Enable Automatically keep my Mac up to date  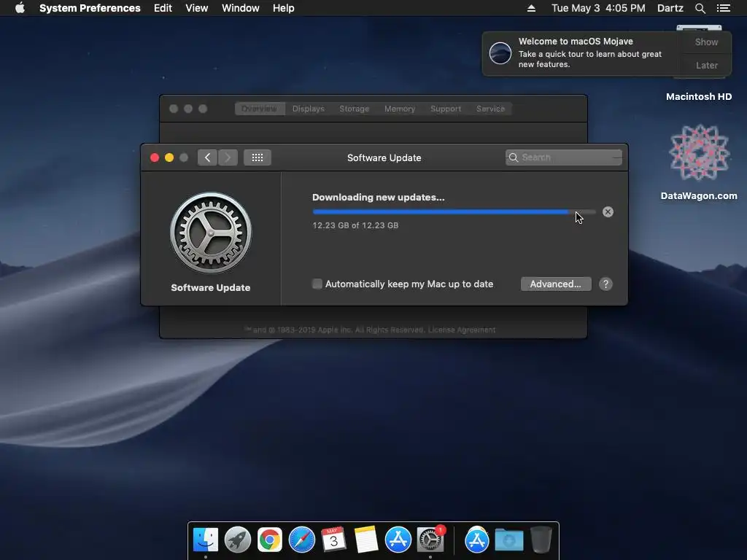(x=317, y=284)
